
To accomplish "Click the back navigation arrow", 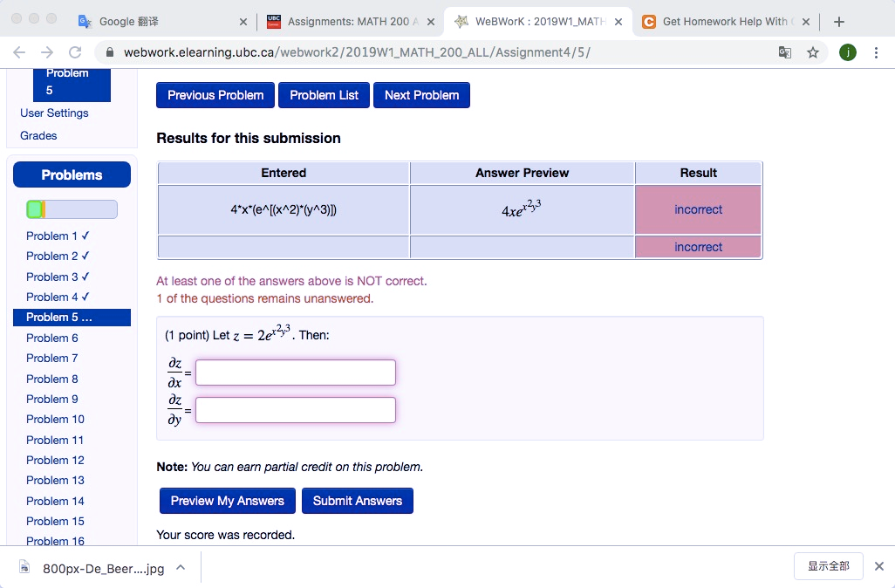I will tap(18, 52).
